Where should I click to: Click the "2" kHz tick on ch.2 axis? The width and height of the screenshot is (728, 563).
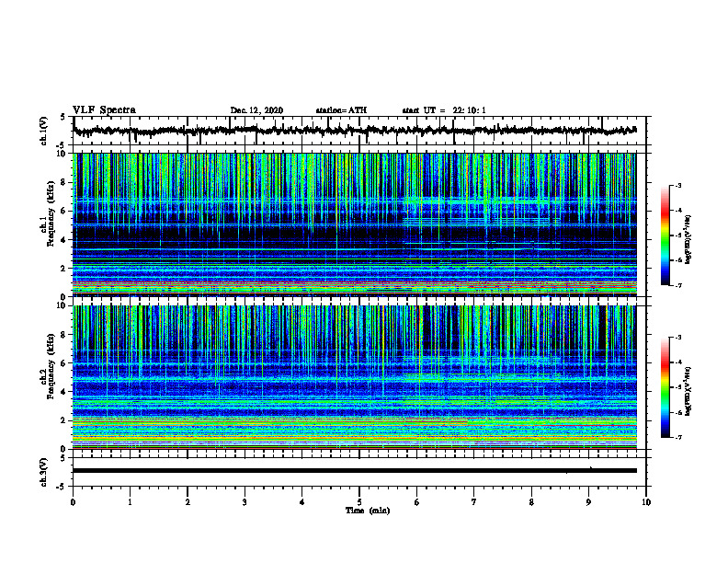(64, 420)
